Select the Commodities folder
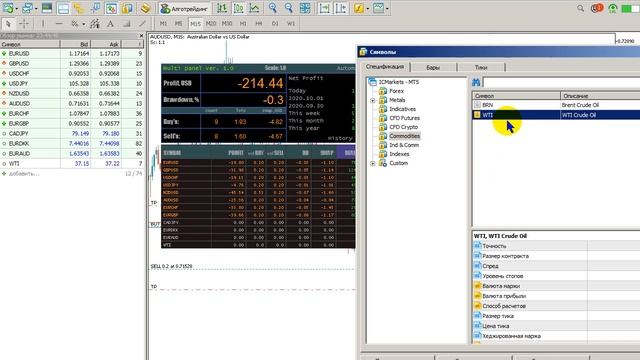Image resolution: width=640 pixels, height=360 pixels. [x=404, y=136]
